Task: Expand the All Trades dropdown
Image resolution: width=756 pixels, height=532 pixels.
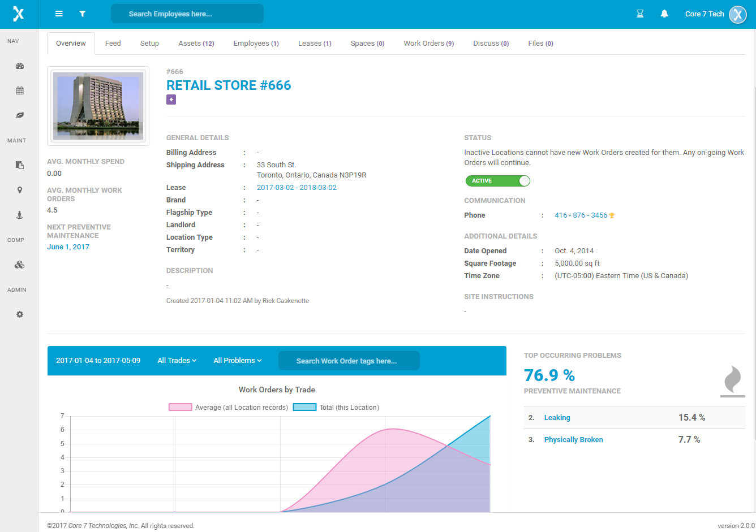Action: point(177,361)
